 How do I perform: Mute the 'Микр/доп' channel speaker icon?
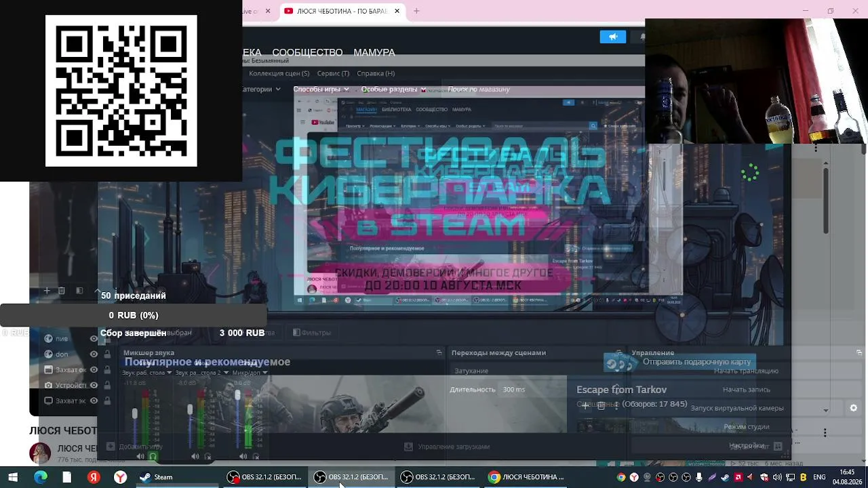243,456
